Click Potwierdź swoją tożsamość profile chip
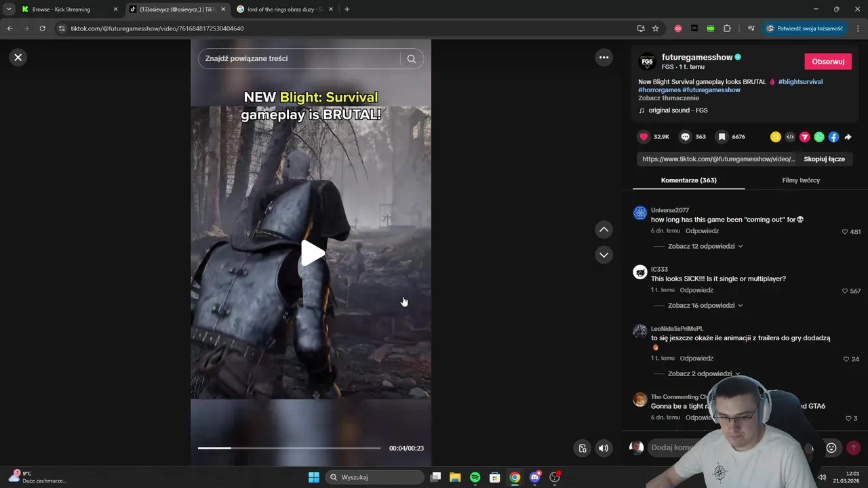The height and width of the screenshot is (488, 868). click(x=805, y=28)
